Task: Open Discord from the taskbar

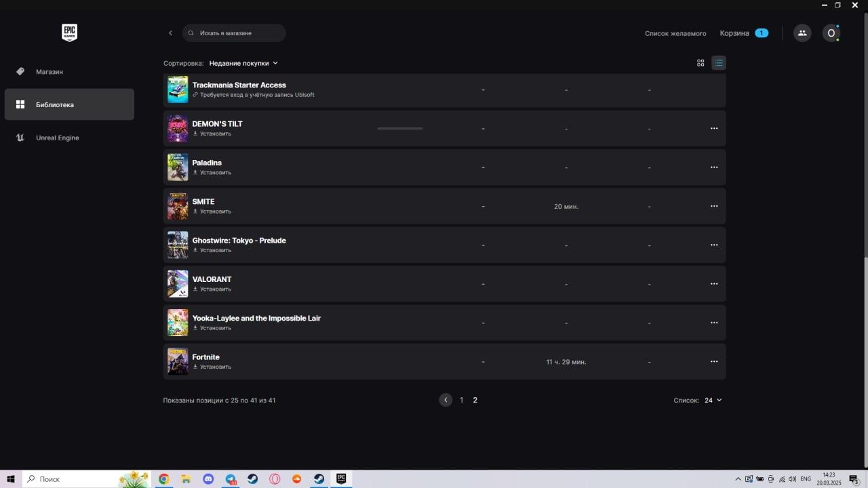Action: (x=208, y=479)
